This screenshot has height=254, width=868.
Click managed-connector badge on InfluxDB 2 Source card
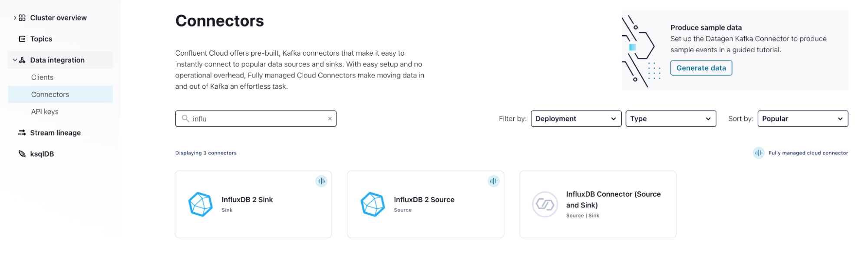pyautogui.click(x=494, y=181)
